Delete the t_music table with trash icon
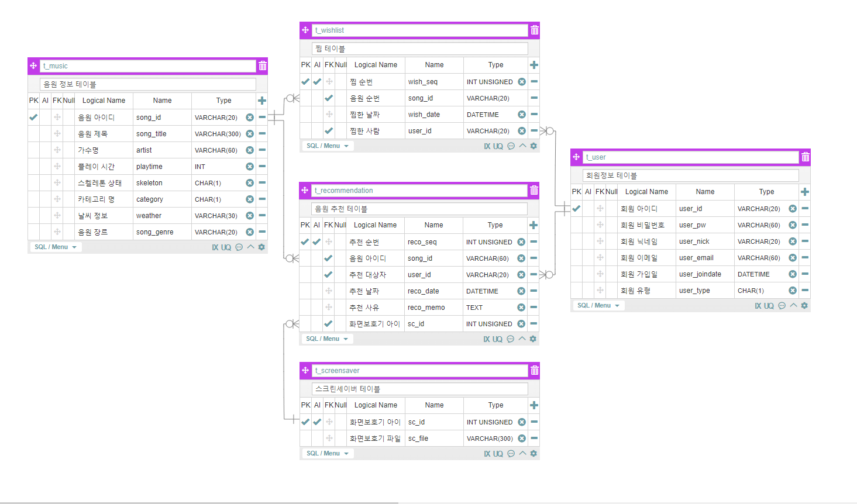The height and width of the screenshot is (504, 857). point(263,66)
